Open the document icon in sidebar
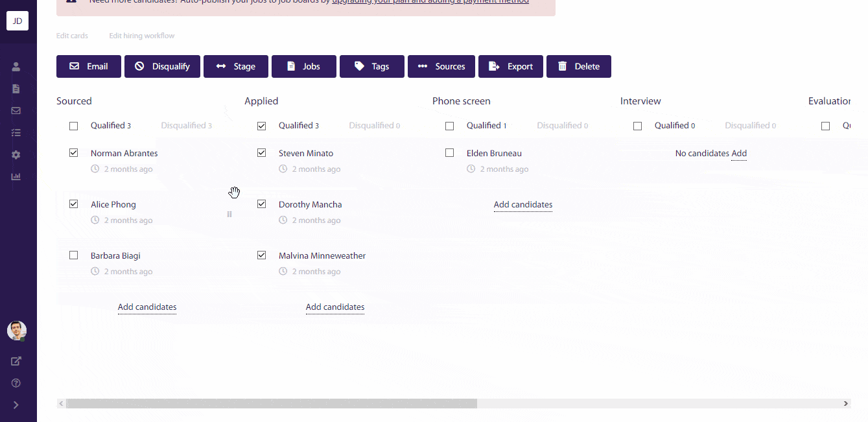This screenshot has height=422, width=868. pos(16,89)
